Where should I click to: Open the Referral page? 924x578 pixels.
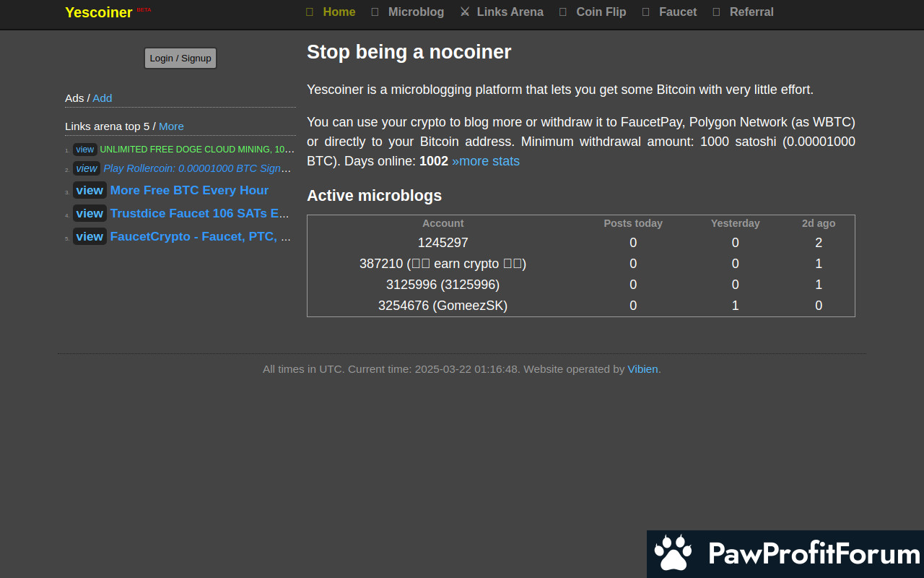pos(751,12)
